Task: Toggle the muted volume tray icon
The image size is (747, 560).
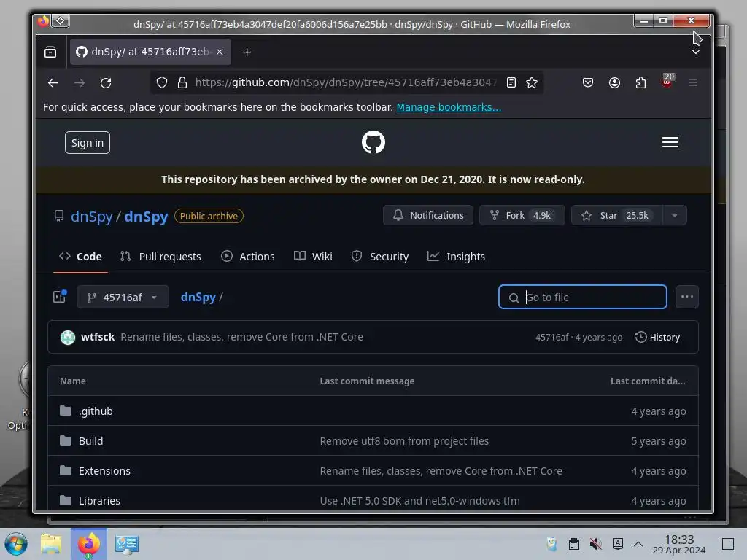Action: (x=595, y=544)
